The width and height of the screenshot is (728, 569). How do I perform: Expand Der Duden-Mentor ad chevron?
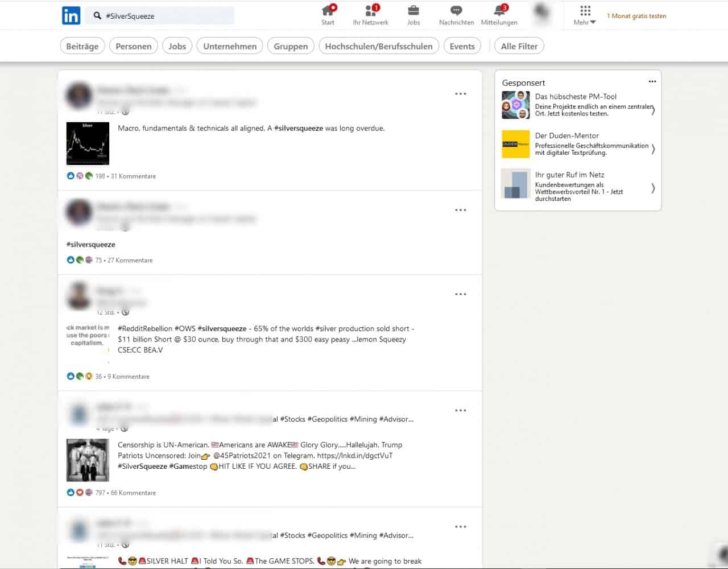point(653,149)
